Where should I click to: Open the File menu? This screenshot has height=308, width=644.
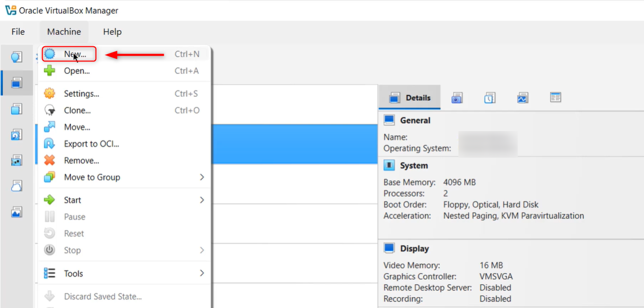pos(18,32)
